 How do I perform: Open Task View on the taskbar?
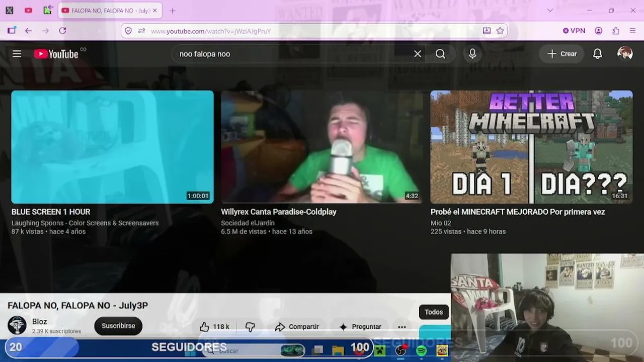(317, 350)
